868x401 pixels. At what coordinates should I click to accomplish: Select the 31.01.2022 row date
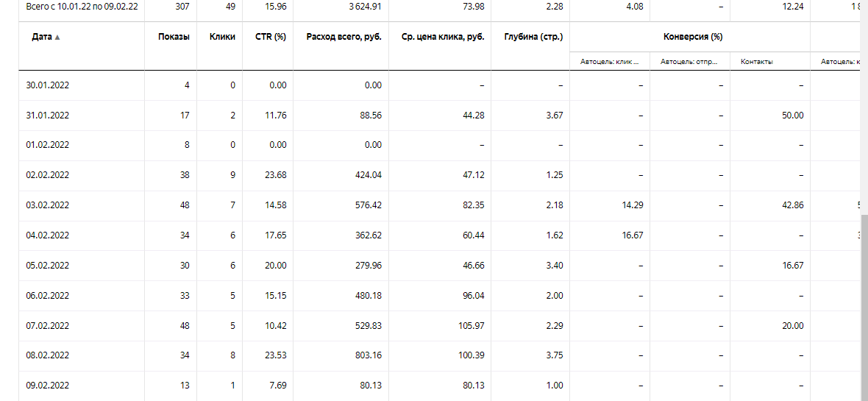pyautogui.click(x=48, y=116)
